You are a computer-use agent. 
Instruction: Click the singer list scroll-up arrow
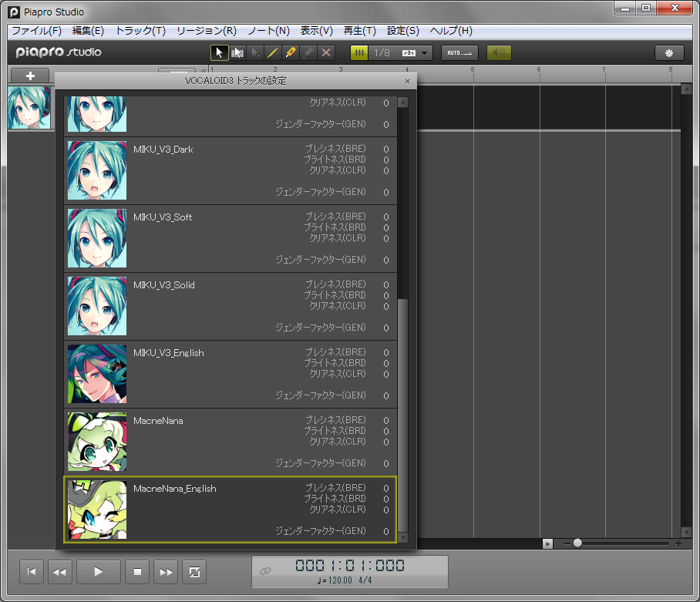pyautogui.click(x=402, y=103)
